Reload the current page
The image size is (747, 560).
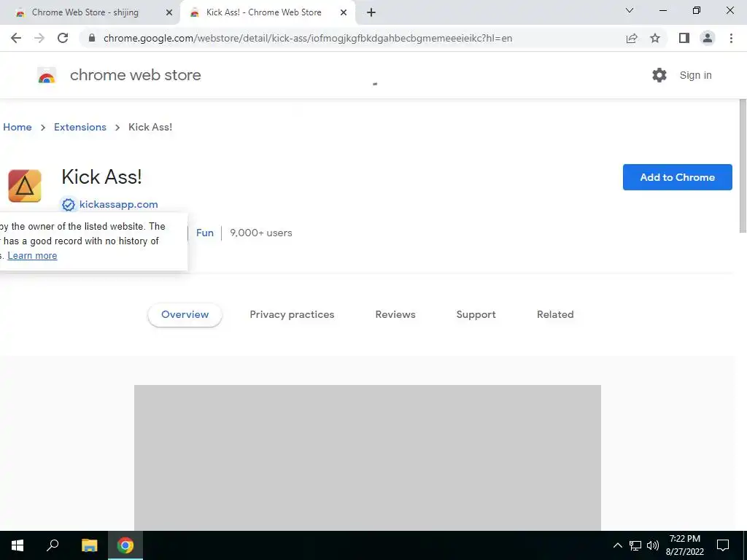(63, 38)
